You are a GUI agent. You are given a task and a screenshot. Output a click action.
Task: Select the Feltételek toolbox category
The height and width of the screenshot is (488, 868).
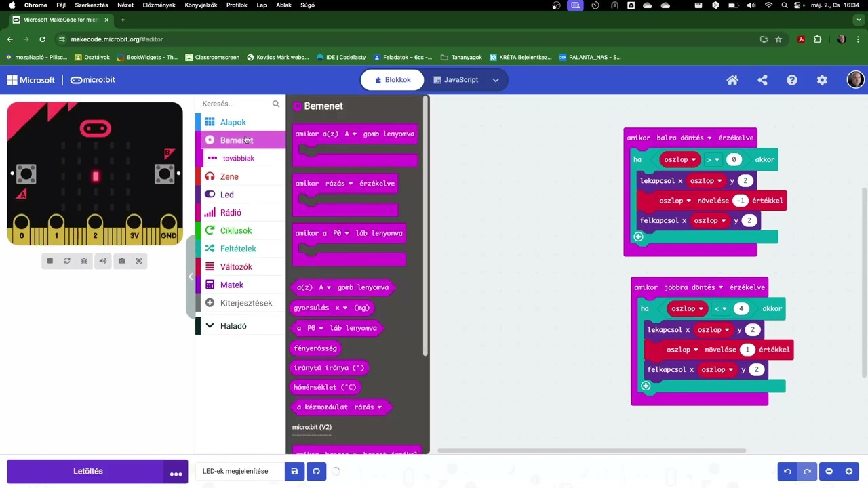(x=241, y=249)
